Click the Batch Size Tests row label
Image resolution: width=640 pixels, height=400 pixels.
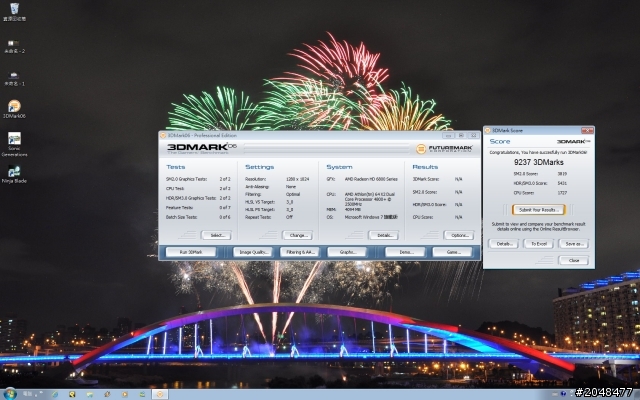pos(181,217)
